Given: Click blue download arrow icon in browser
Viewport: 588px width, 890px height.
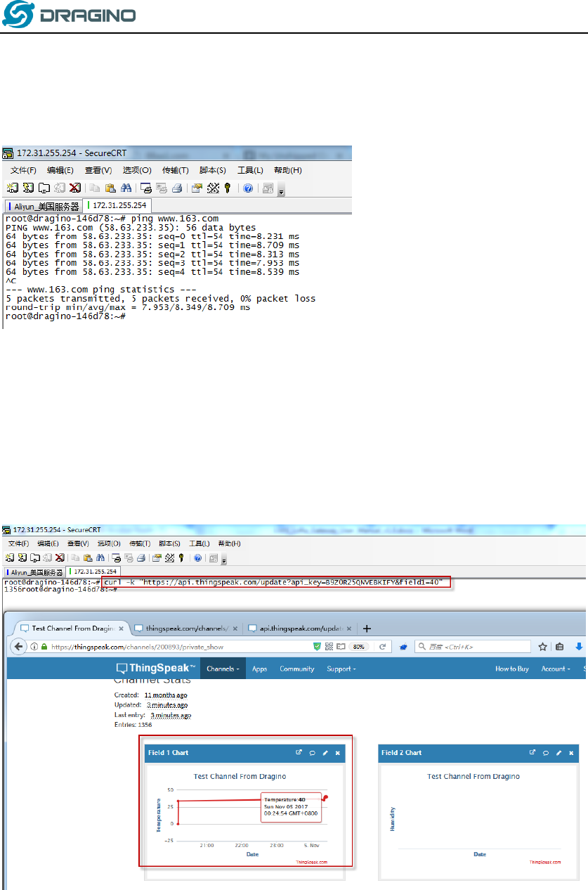Looking at the screenshot, I should pos(580,646).
